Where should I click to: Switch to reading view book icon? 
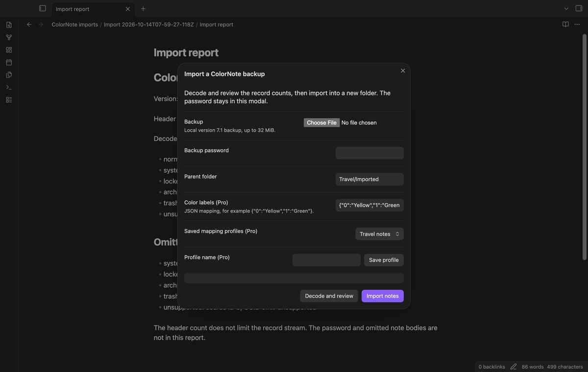coord(565,24)
